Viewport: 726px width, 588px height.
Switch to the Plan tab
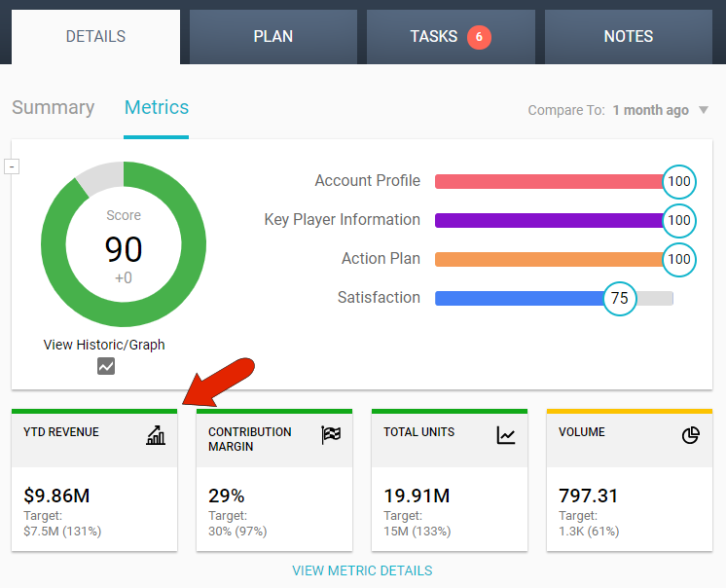pos(272,37)
